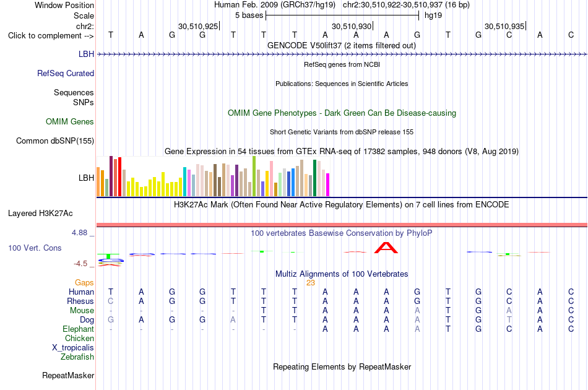Select the Human species row label

(81, 292)
